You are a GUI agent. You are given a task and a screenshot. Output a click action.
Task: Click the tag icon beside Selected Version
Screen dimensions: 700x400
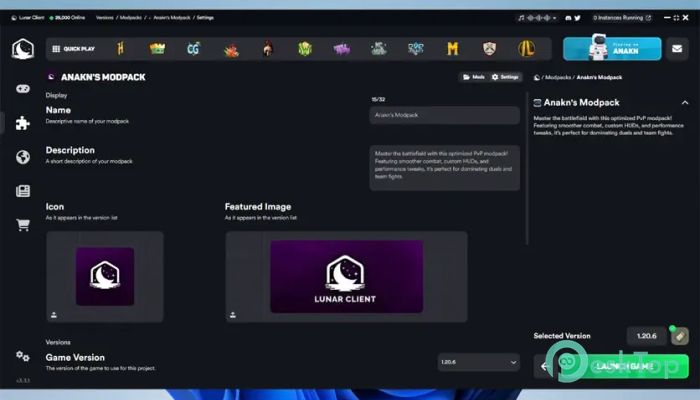[x=679, y=336]
